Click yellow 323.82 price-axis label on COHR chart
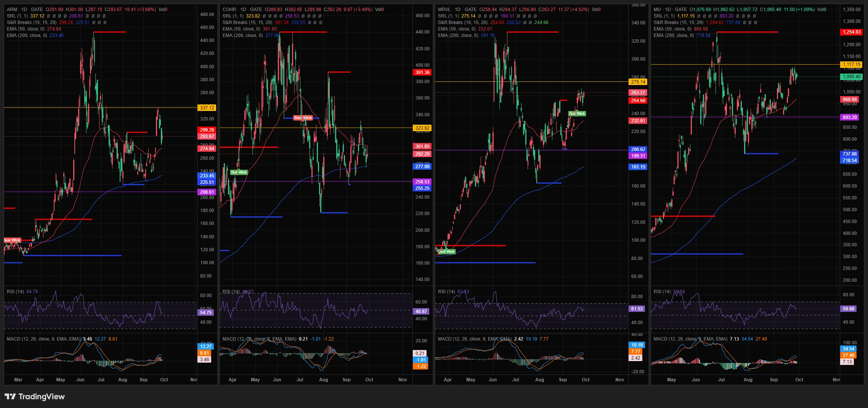The height and width of the screenshot is (408, 868). pos(422,128)
